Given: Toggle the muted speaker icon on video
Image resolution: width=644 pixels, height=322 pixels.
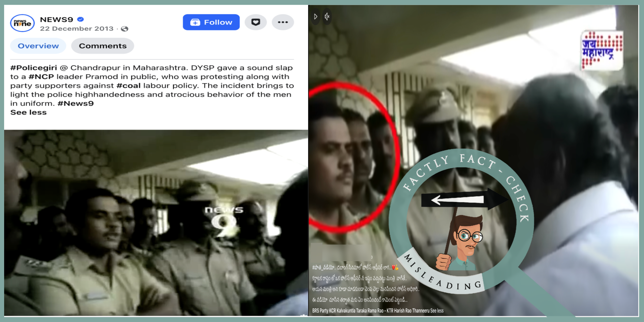Looking at the screenshot, I should [x=327, y=17].
